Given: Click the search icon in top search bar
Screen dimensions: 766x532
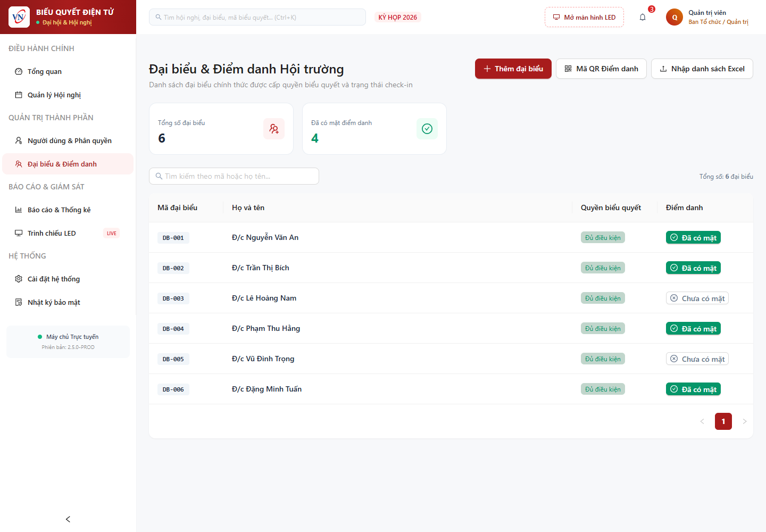Looking at the screenshot, I should tap(159, 17).
